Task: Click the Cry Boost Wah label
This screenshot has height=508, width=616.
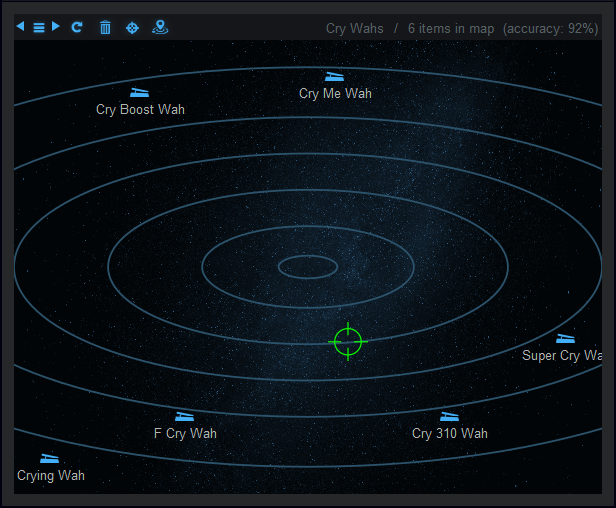Action: point(140,110)
